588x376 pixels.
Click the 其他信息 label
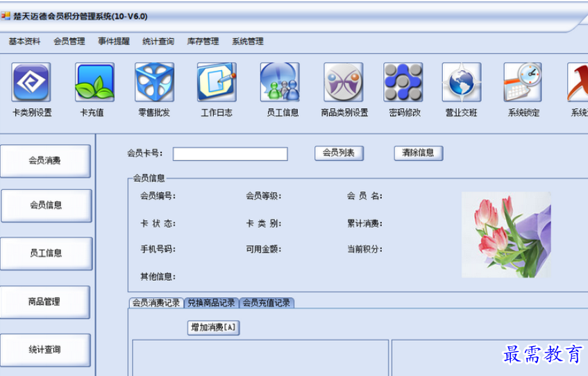click(158, 277)
